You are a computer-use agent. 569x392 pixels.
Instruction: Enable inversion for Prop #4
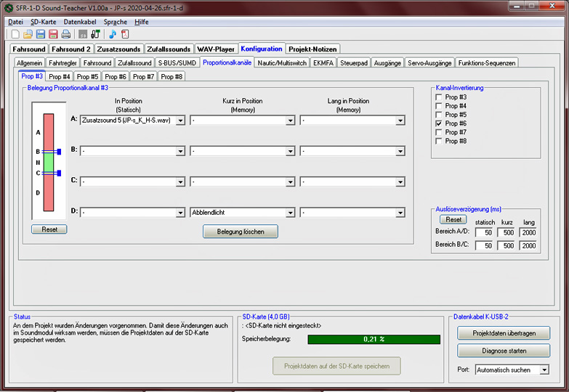pos(439,106)
